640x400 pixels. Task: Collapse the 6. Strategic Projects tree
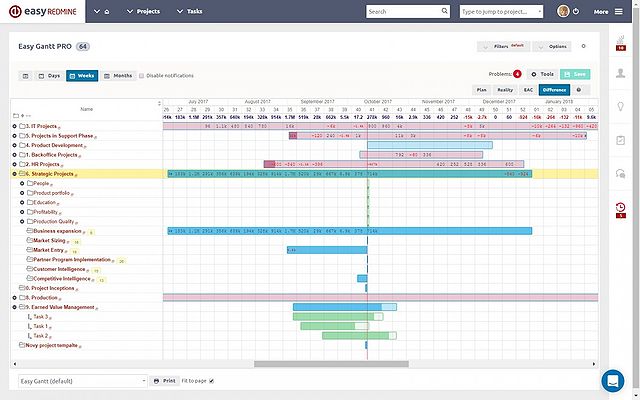pyautogui.click(x=15, y=173)
